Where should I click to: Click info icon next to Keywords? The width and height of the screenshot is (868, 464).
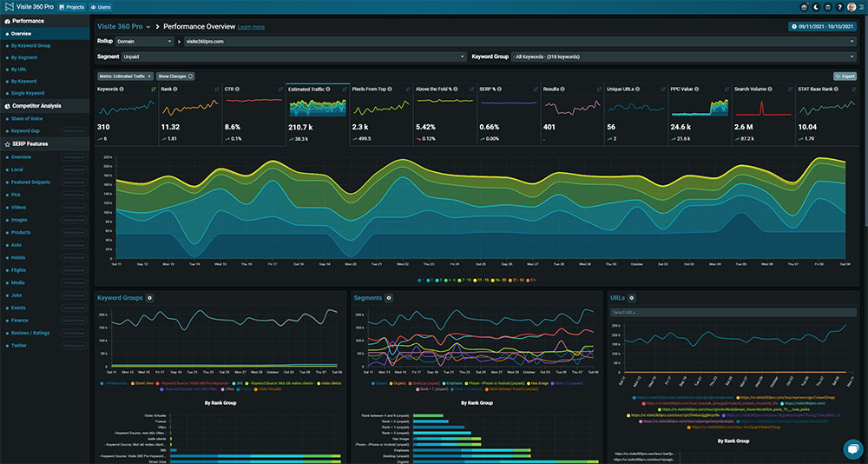click(x=122, y=89)
